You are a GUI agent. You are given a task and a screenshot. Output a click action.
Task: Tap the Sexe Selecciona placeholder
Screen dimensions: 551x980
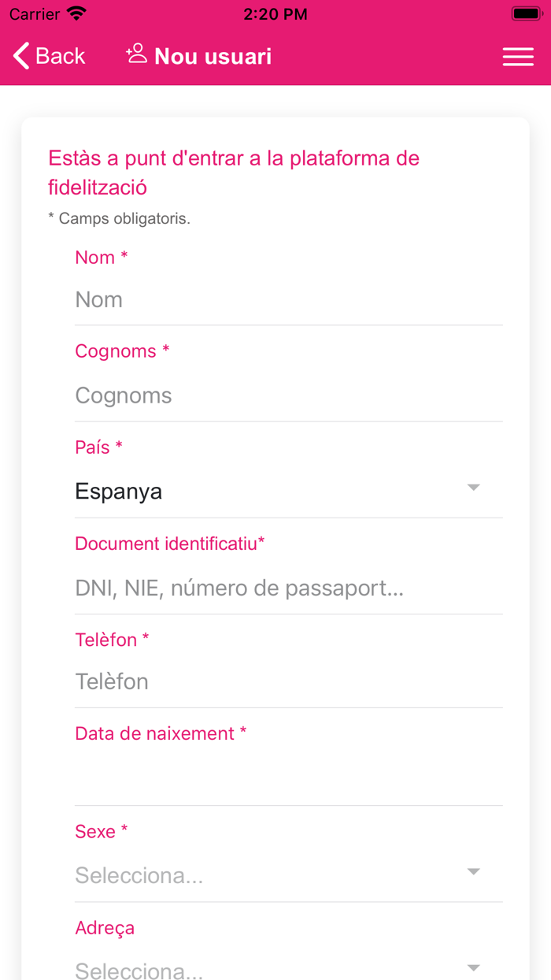point(139,875)
